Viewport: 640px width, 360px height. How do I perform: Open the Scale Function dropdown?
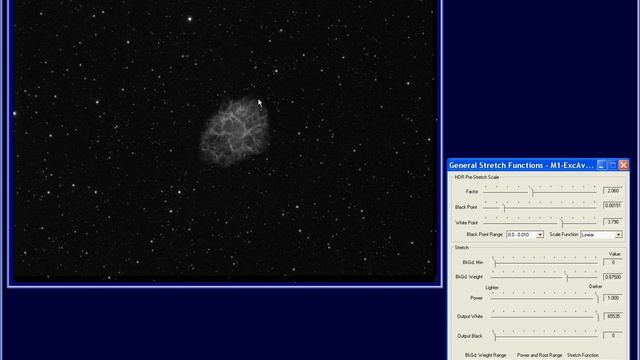click(x=618, y=235)
